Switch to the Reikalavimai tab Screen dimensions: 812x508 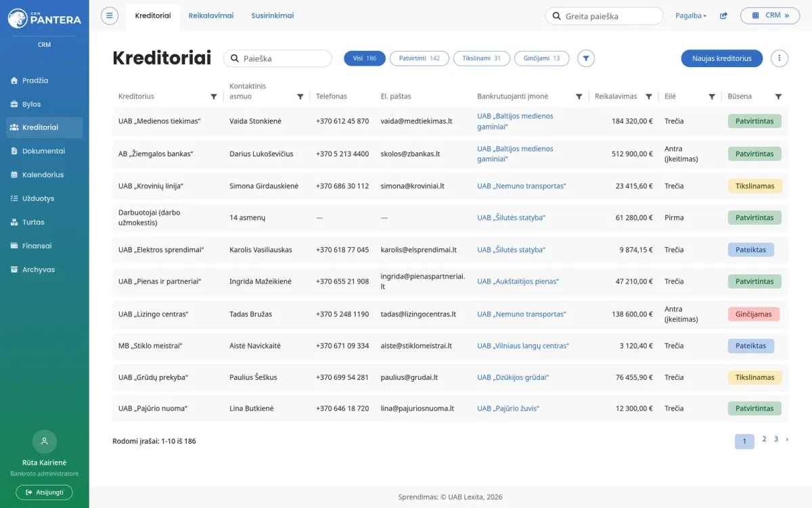(x=211, y=16)
